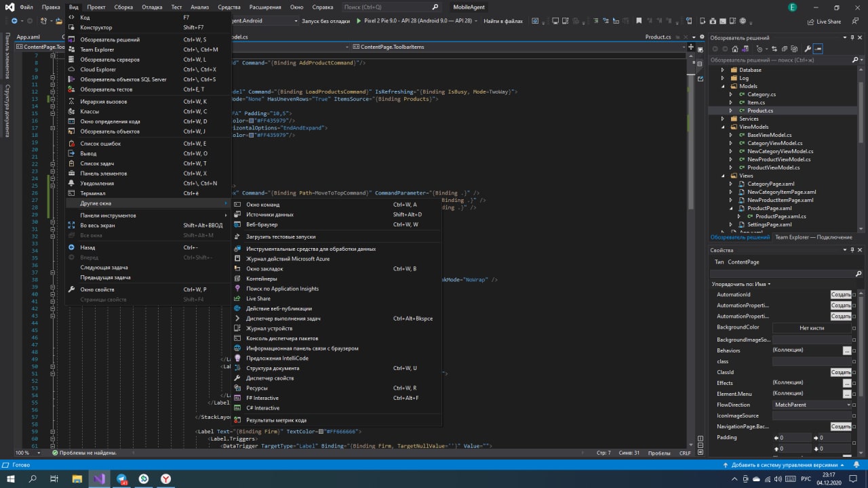Open the Отладка menu in the menu bar

[x=153, y=7]
